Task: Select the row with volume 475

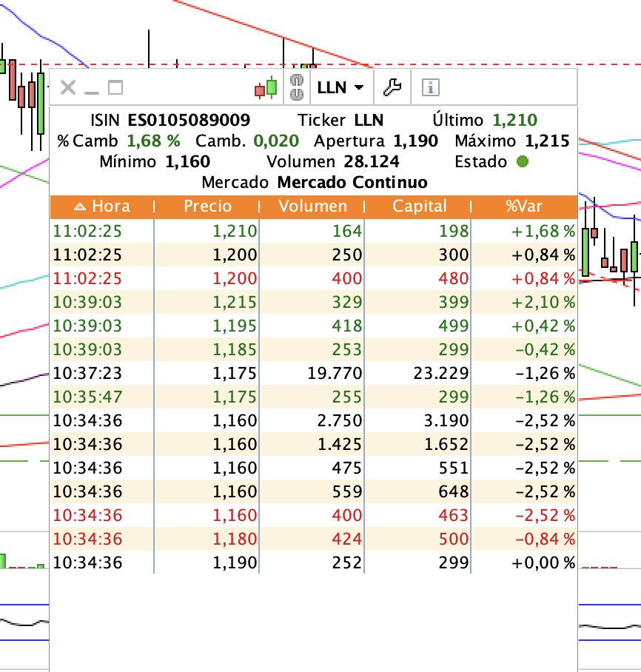Action: point(313,468)
